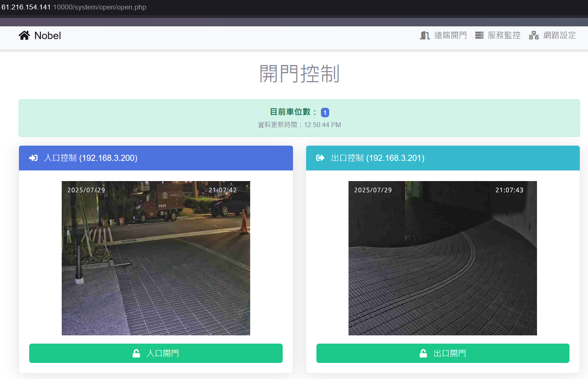
Task: Click the home icon beside Nobel
Action: pyautogui.click(x=24, y=35)
